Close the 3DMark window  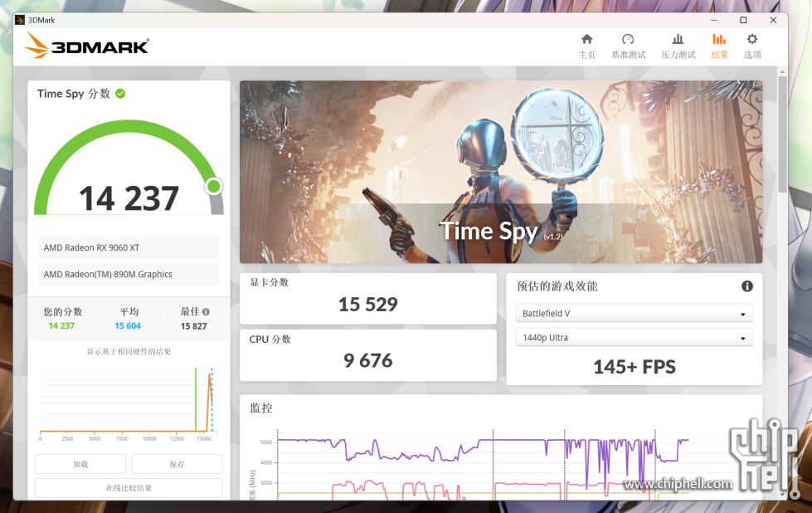(x=773, y=20)
